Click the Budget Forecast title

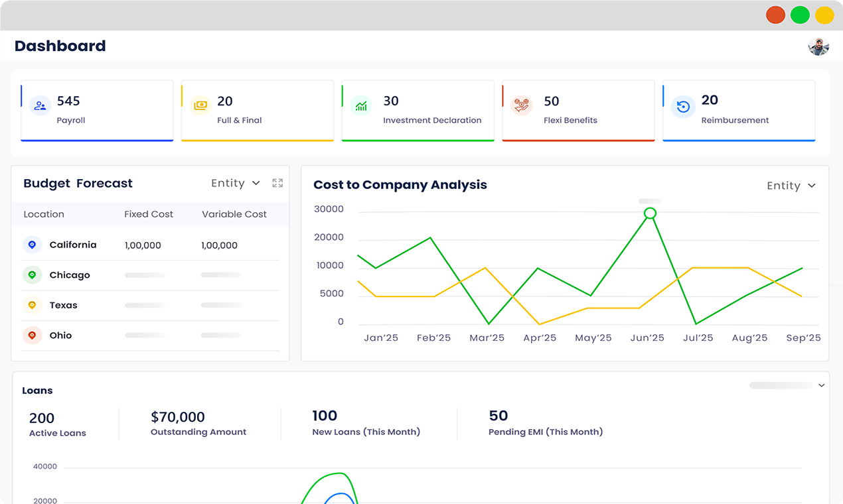(78, 184)
